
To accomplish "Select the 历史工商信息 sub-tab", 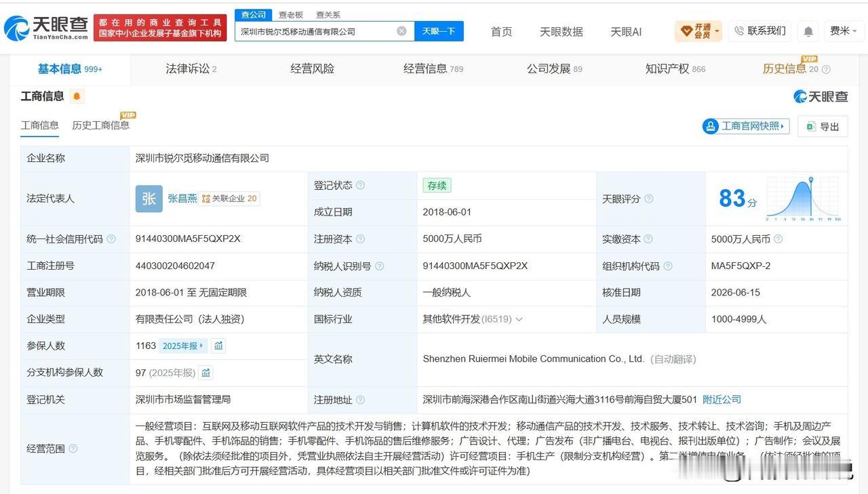I will [x=100, y=125].
